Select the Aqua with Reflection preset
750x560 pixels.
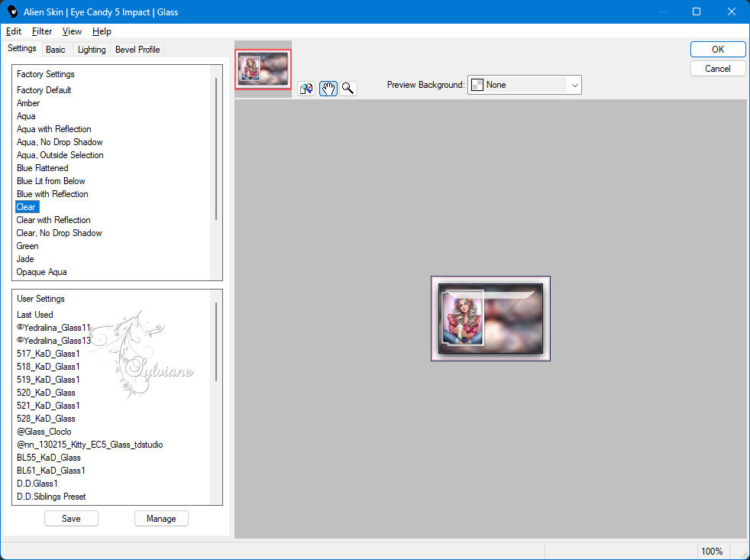coord(53,129)
